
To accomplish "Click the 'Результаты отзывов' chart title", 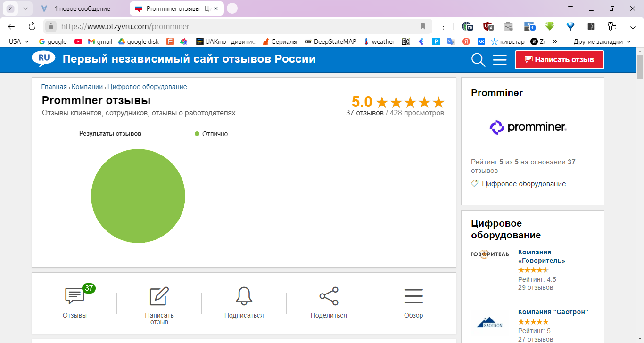I will (110, 134).
